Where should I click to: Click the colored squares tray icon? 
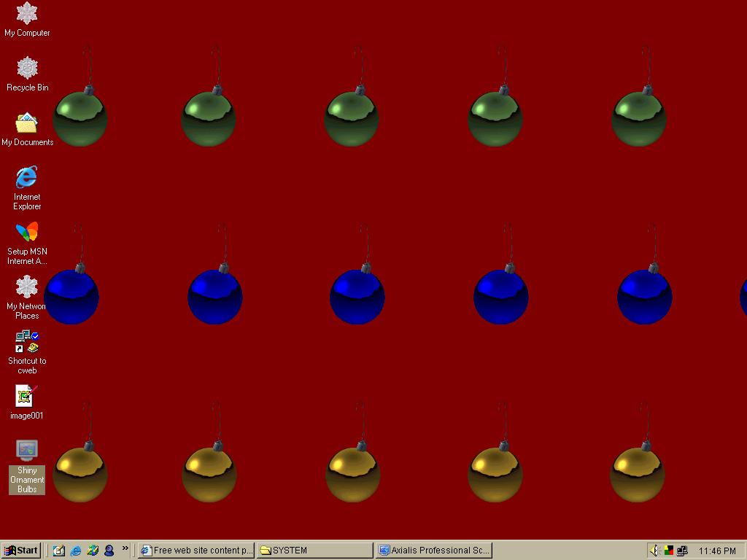(x=668, y=551)
